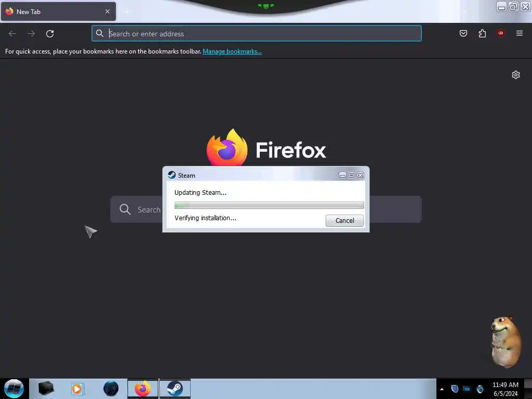Close the Steam updater dialog
Image resolution: width=532 pixels, height=399 pixels.
361,176
